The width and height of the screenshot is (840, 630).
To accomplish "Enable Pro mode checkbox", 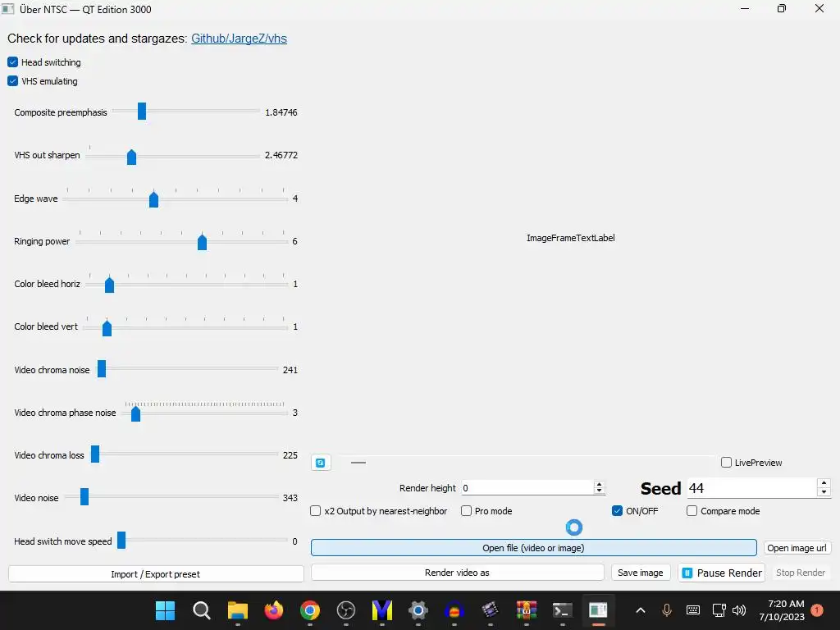I will point(467,511).
